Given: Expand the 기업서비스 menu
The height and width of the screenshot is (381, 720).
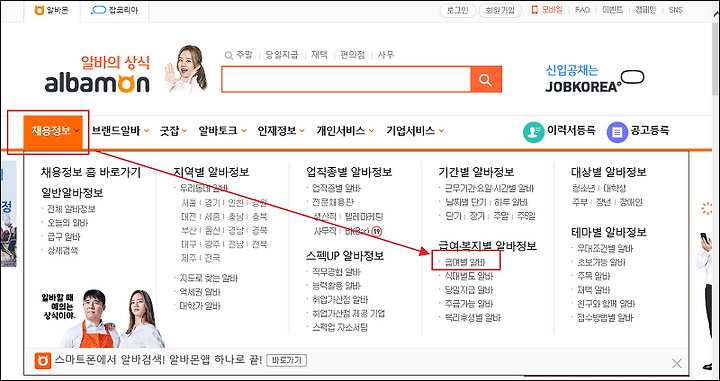Looking at the screenshot, I should pyautogui.click(x=415, y=131).
